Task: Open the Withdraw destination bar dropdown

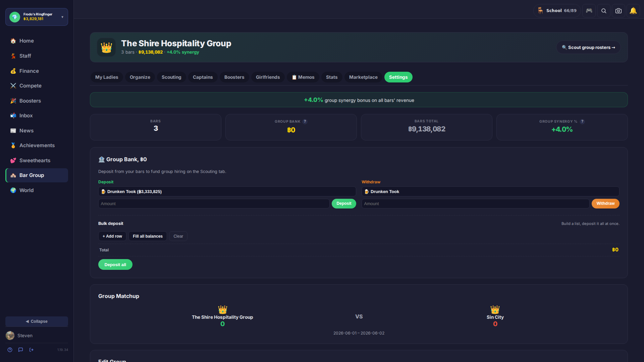Action: pyautogui.click(x=490, y=191)
